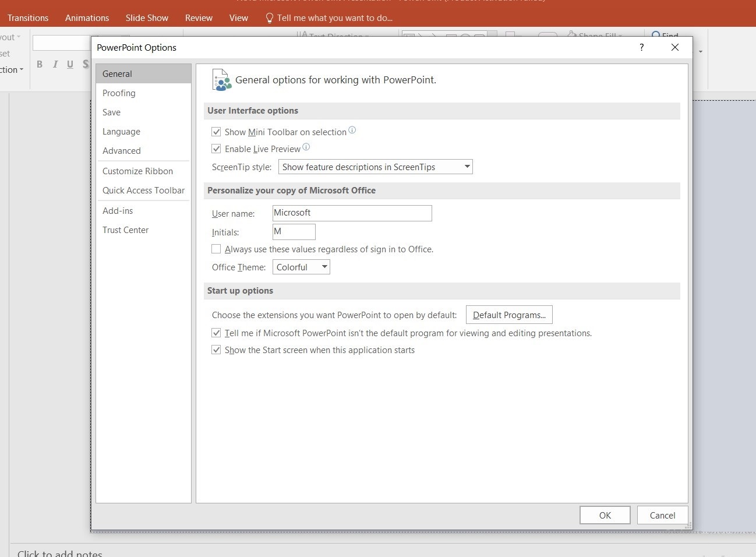Uncheck Show the Start screen option
Image resolution: width=756 pixels, height=557 pixels.
pyautogui.click(x=216, y=350)
